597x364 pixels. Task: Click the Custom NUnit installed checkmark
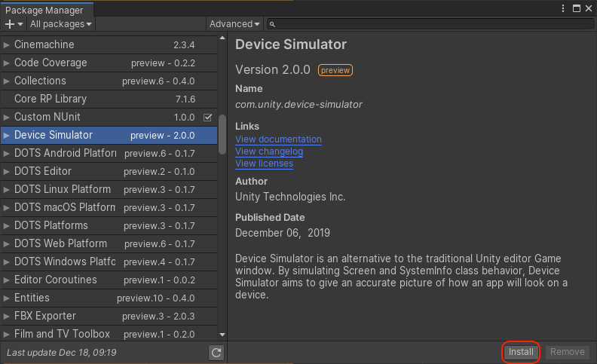point(207,118)
